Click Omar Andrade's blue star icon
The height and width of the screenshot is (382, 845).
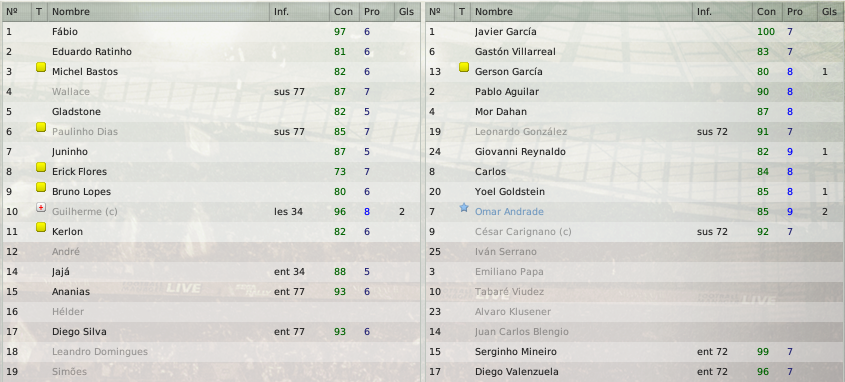[x=463, y=207]
